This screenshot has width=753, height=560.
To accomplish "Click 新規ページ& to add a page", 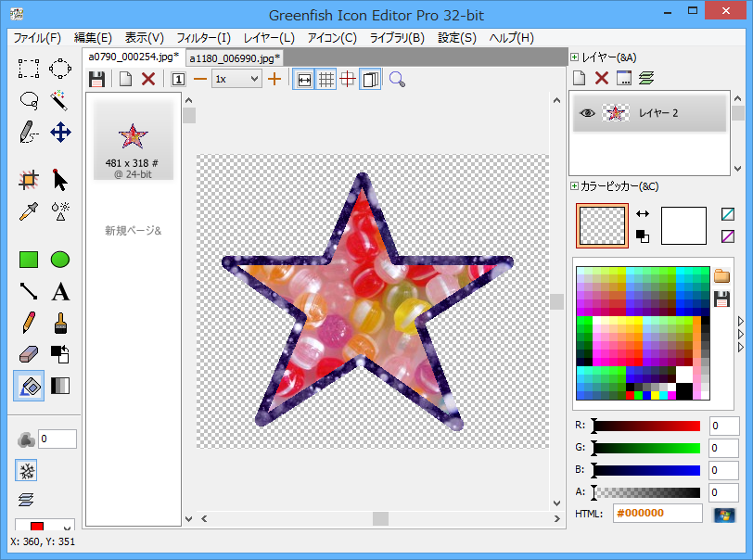I will (133, 230).
